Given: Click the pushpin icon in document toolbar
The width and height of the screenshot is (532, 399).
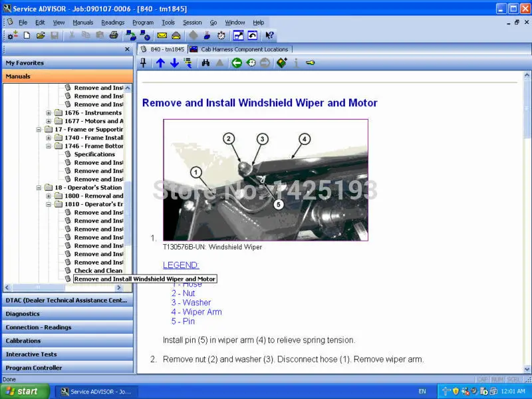Looking at the screenshot, I should [143, 63].
